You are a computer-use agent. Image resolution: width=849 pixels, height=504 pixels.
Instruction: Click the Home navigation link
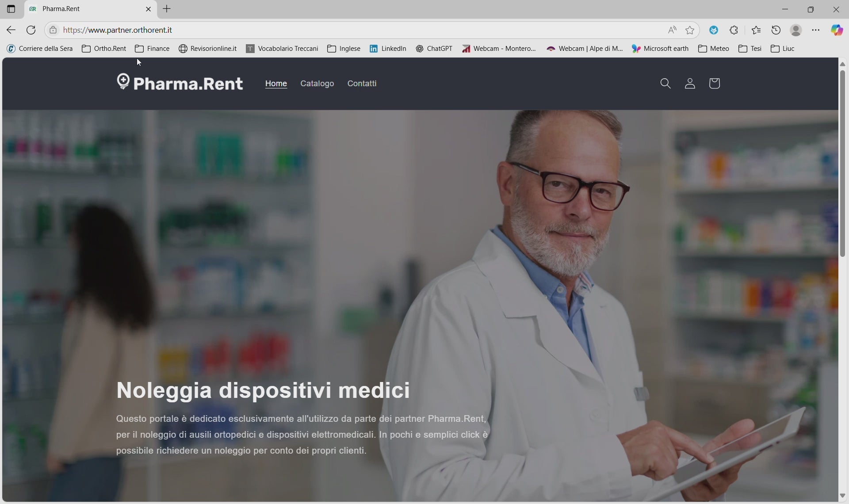[276, 84]
